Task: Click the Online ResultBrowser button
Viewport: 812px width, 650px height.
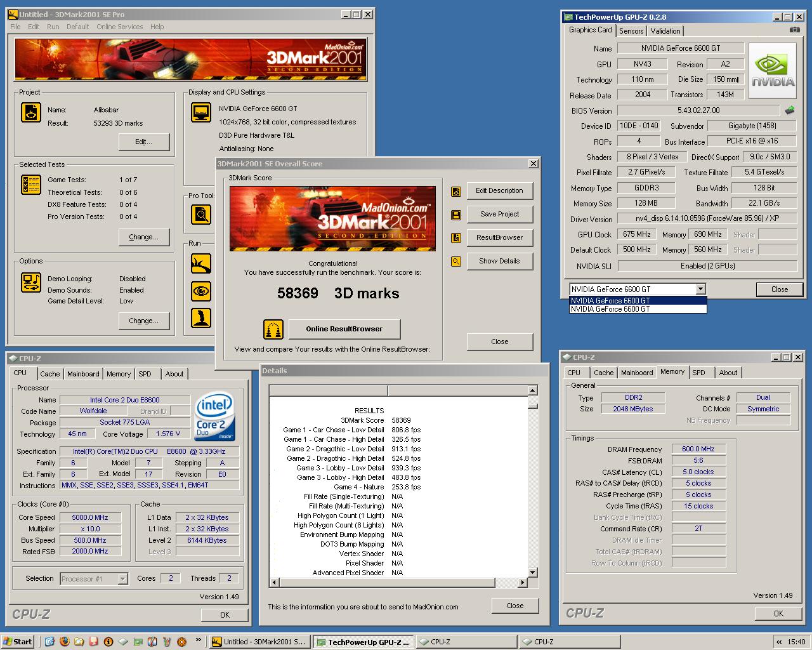Action: pyautogui.click(x=344, y=329)
